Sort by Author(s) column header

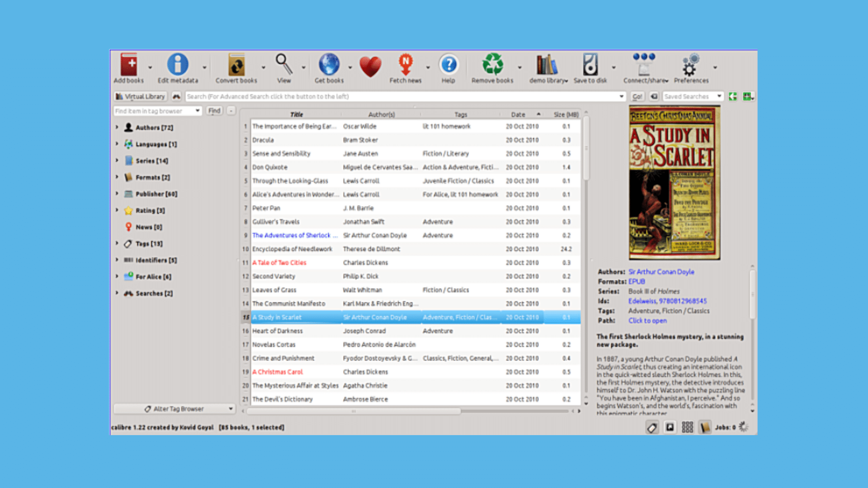(x=381, y=114)
